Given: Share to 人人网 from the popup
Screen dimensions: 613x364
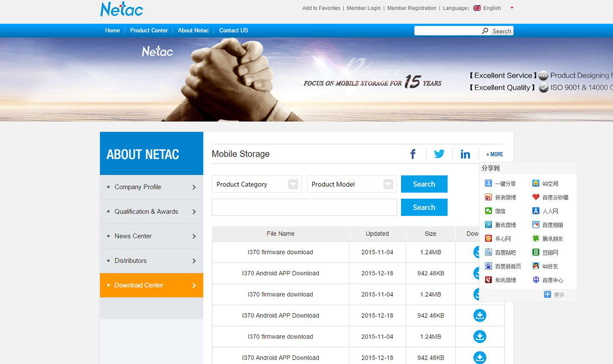Looking at the screenshot, I should click(x=545, y=211).
